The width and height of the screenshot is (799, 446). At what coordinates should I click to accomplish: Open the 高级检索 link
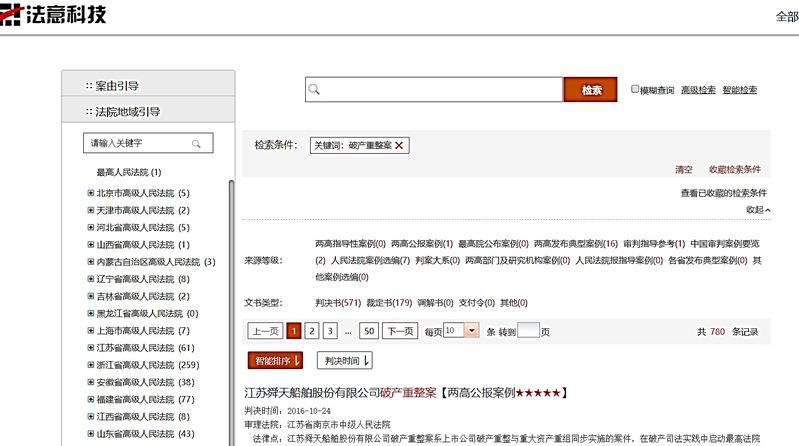coord(698,90)
